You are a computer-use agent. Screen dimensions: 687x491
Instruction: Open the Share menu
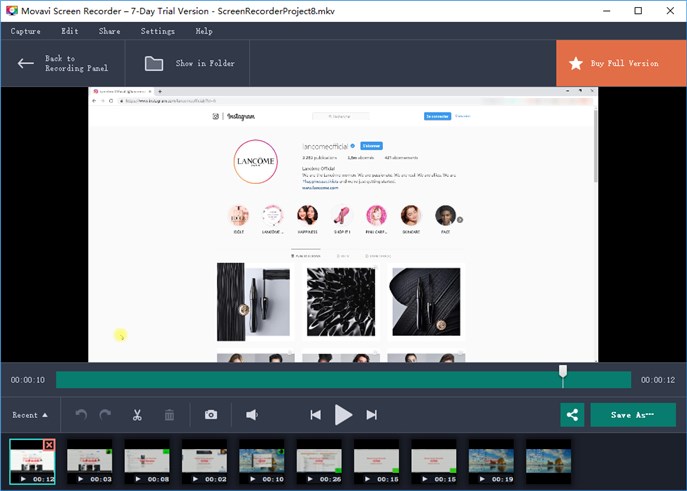pyautogui.click(x=110, y=31)
